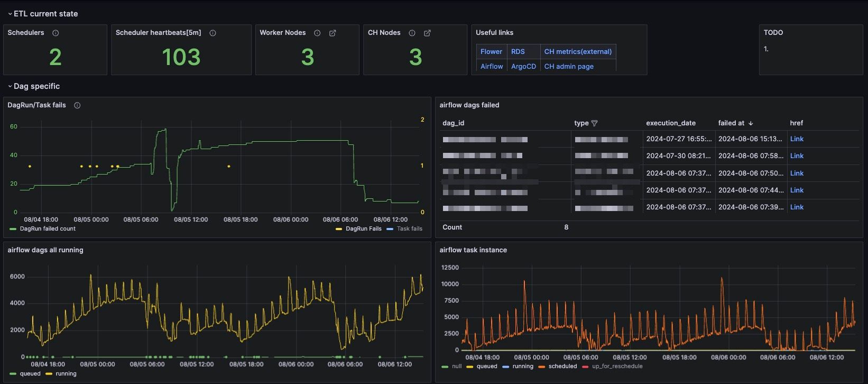Open the Flower link
Screen dimensions: 868x384
point(491,52)
